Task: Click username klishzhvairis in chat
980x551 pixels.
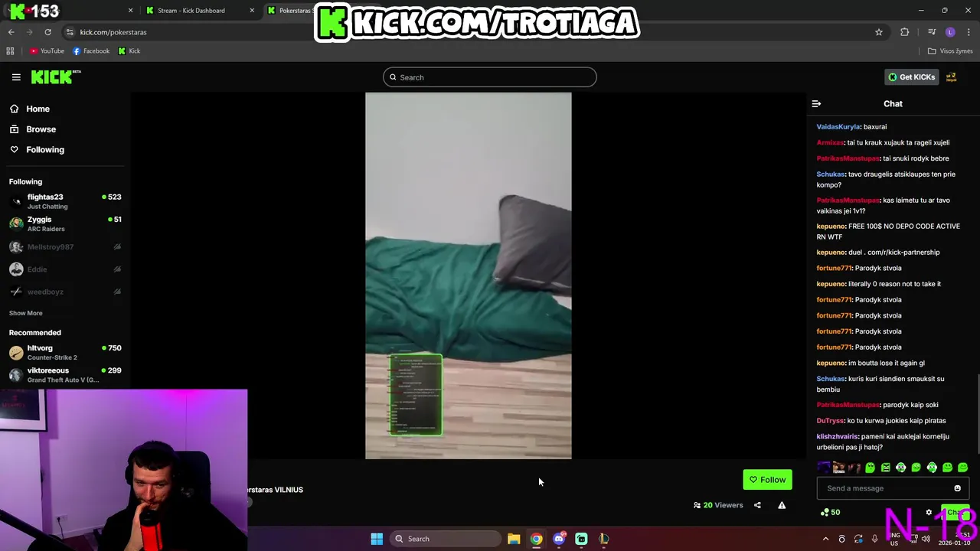Action: pos(838,437)
